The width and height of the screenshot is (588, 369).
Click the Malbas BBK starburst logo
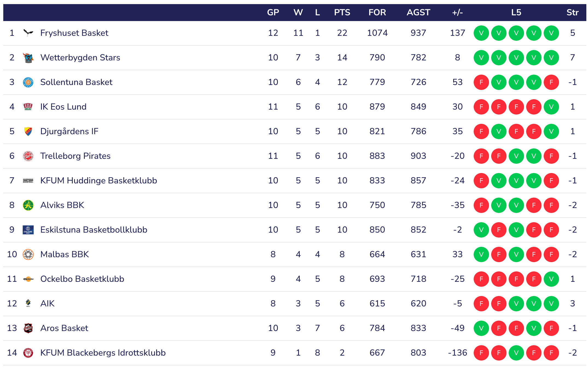point(28,254)
